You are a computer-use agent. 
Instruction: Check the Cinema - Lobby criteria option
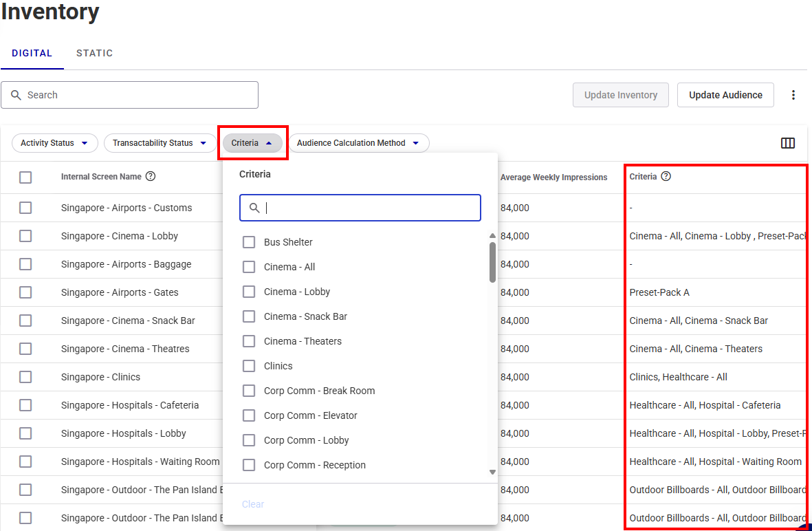click(249, 292)
